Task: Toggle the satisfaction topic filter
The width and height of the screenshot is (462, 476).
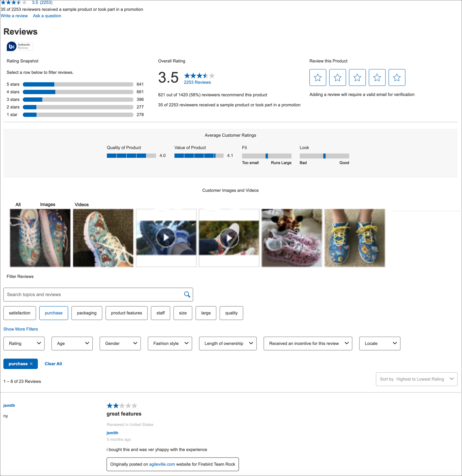Action: pyautogui.click(x=20, y=313)
